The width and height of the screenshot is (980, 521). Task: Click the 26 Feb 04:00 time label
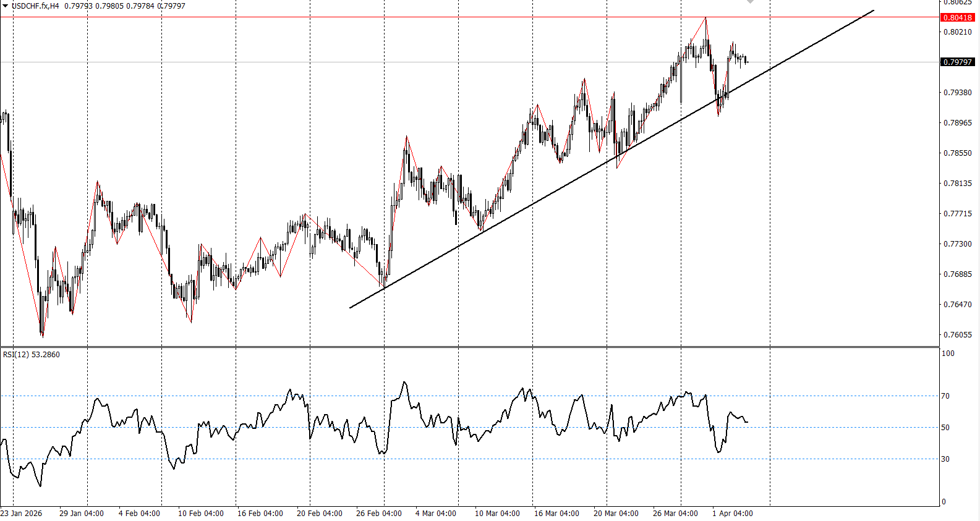[x=379, y=513]
